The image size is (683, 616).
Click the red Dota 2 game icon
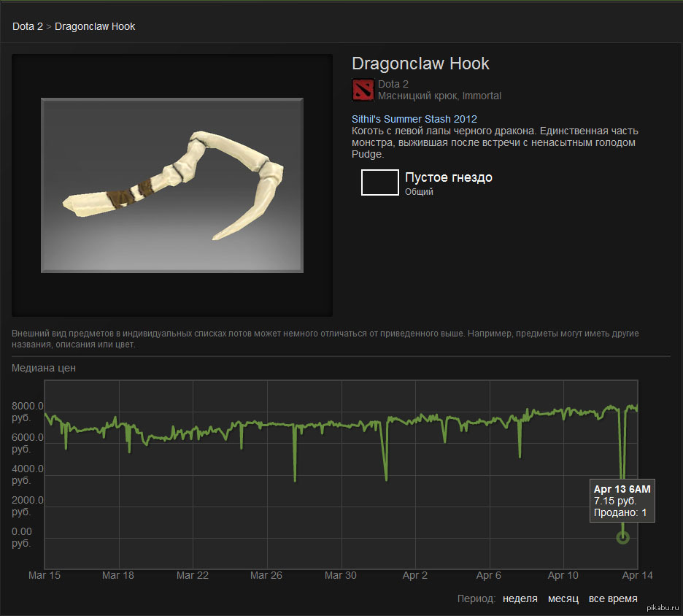point(363,89)
